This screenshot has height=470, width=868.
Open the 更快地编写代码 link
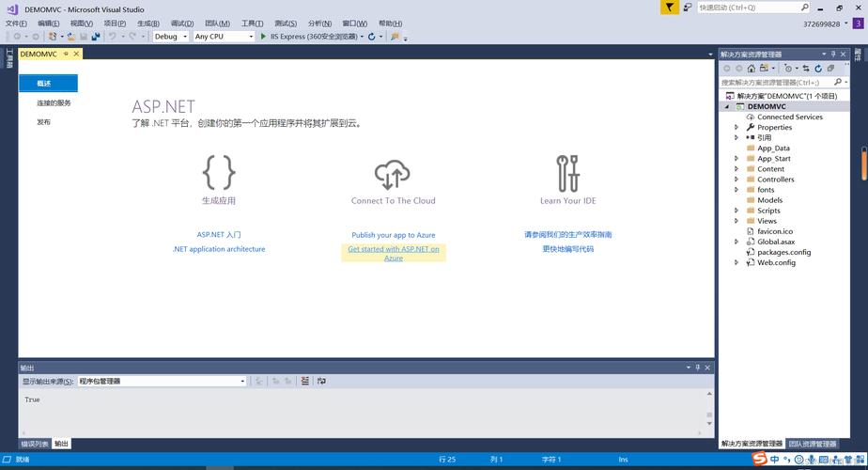tap(568, 249)
